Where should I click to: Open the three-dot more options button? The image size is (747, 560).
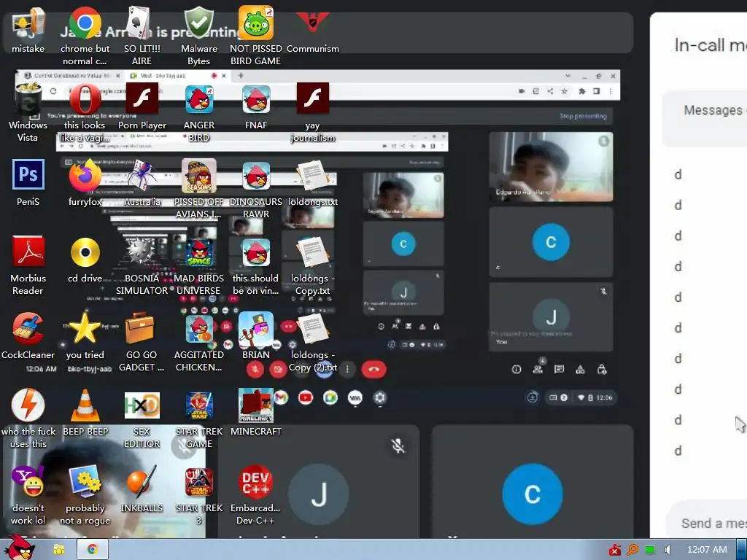[x=347, y=369]
